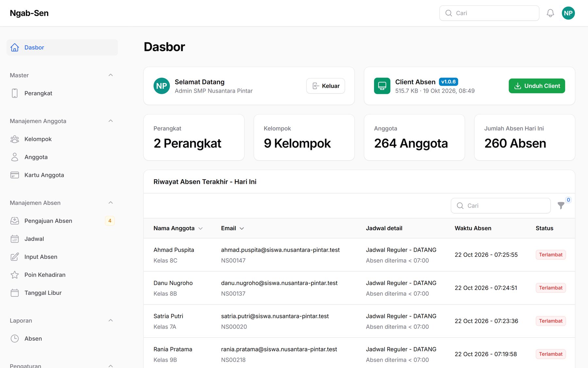The image size is (588, 368).
Task: Click the Input Absen edit icon
Action: click(x=15, y=257)
